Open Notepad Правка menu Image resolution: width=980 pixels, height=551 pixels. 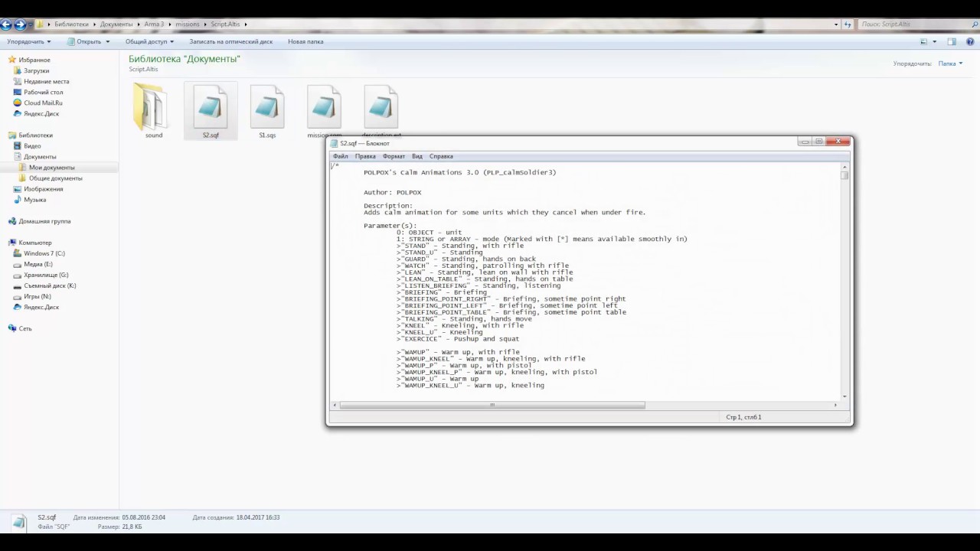coord(365,156)
